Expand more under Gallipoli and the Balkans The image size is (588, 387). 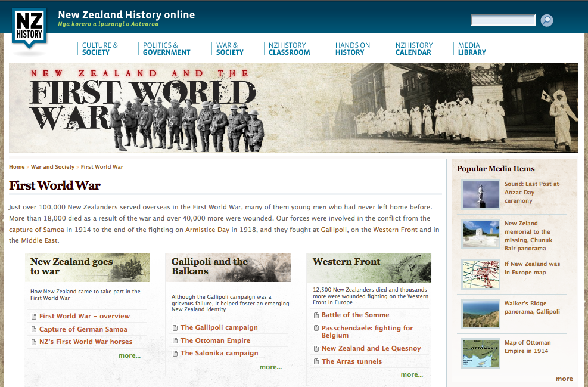pos(270,367)
